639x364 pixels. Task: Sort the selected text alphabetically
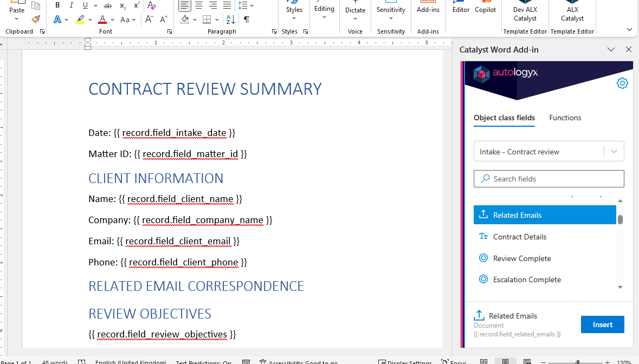[x=230, y=19]
